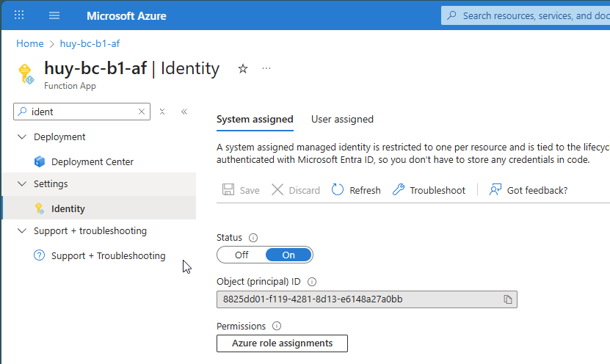Show Permissions info icon

click(x=277, y=326)
